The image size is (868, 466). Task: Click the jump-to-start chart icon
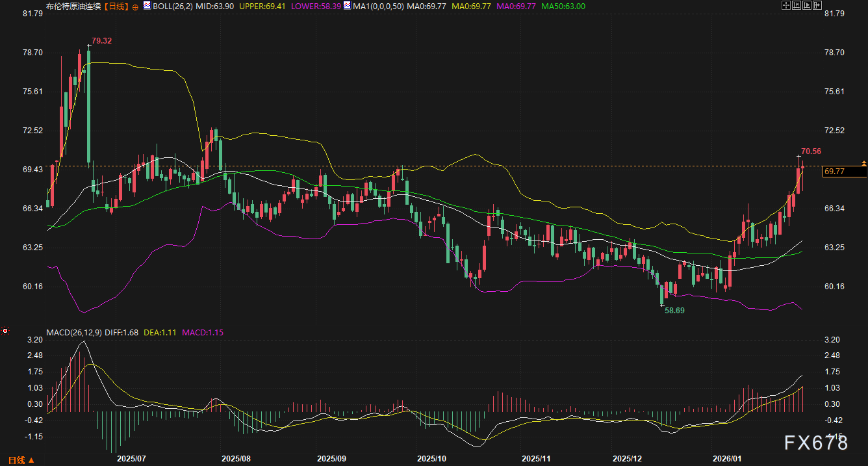point(797,5)
